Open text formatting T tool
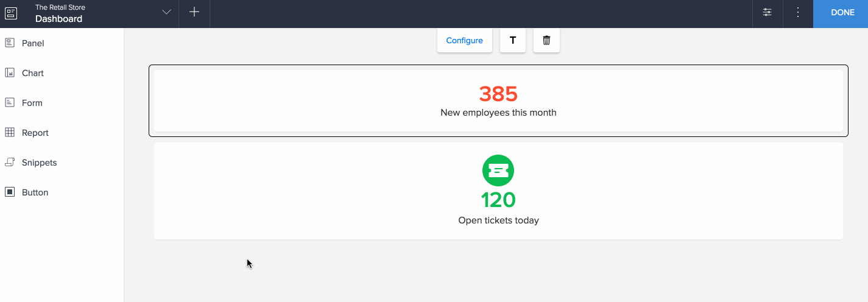The height and width of the screenshot is (302, 868). 513,41
